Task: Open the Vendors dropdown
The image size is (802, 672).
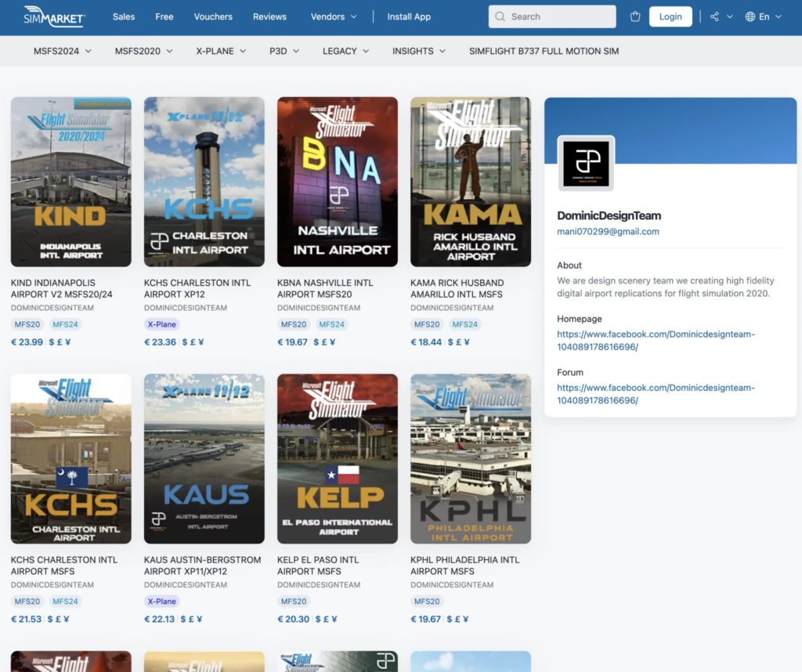Action: (334, 16)
